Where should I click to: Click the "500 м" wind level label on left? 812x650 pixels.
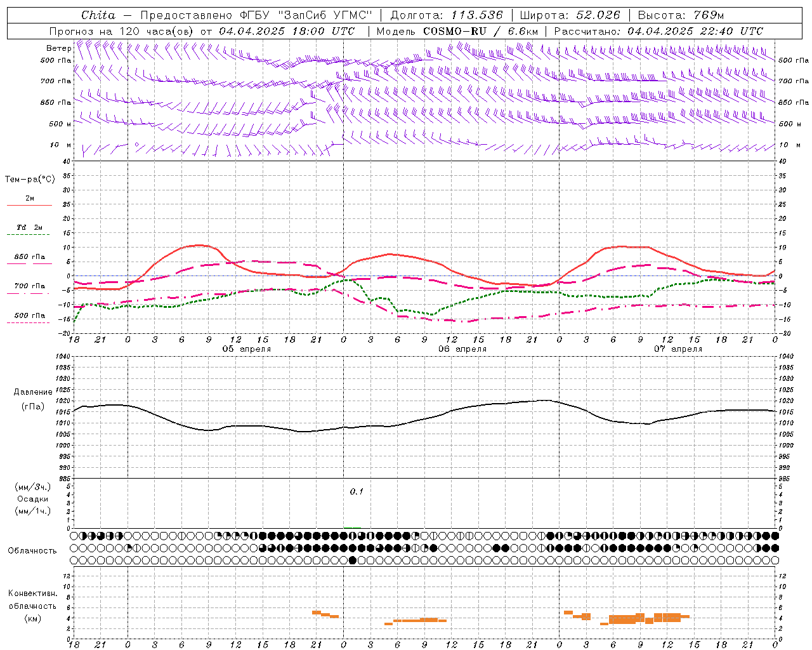(x=60, y=124)
